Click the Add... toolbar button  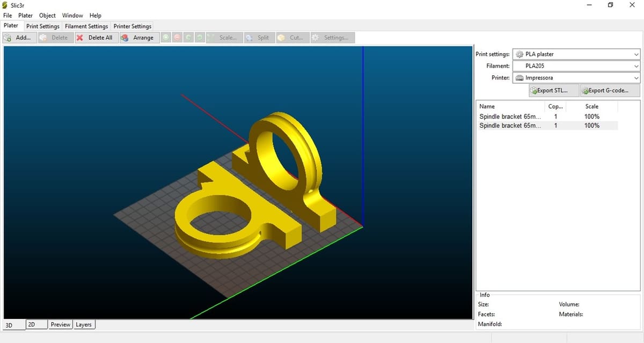click(19, 38)
